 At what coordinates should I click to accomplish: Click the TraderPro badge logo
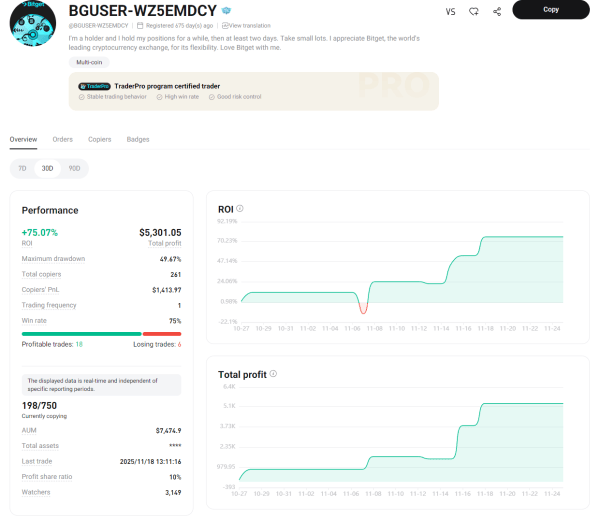93,86
